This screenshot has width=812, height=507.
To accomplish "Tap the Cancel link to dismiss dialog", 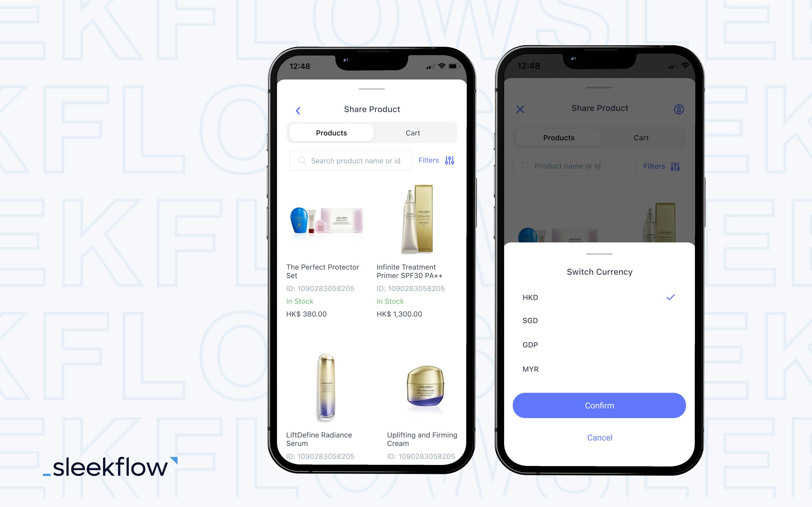I will [x=599, y=437].
